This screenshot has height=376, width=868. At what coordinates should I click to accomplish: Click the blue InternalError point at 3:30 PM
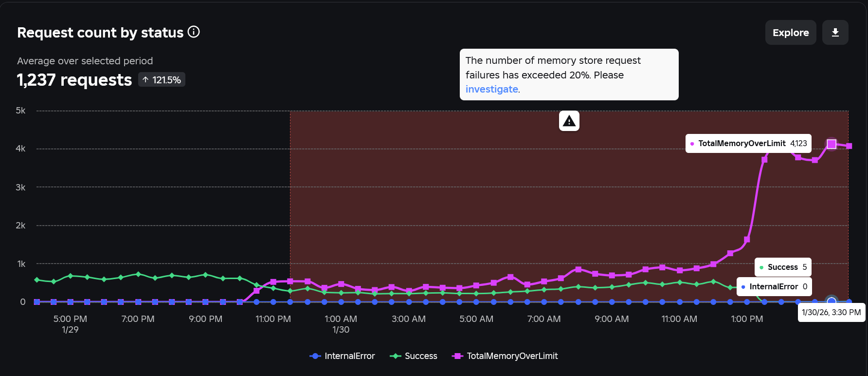[x=832, y=301]
